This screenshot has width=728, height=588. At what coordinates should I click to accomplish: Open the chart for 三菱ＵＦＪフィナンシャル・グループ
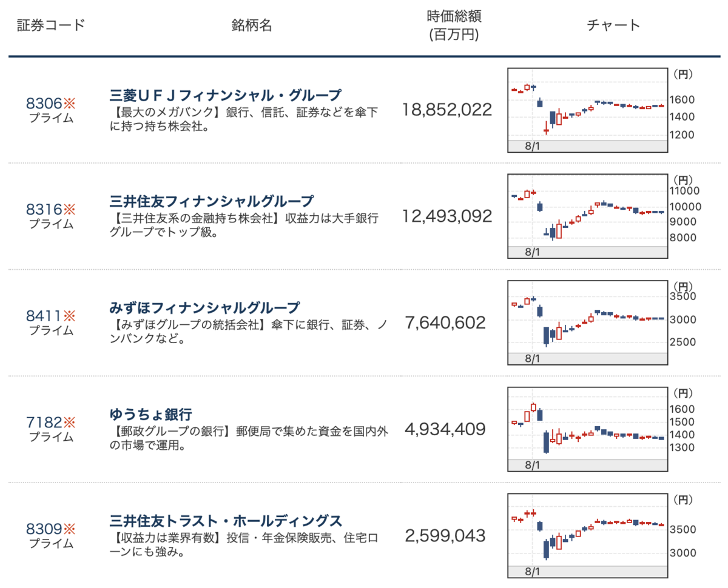click(x=587, y=108)
